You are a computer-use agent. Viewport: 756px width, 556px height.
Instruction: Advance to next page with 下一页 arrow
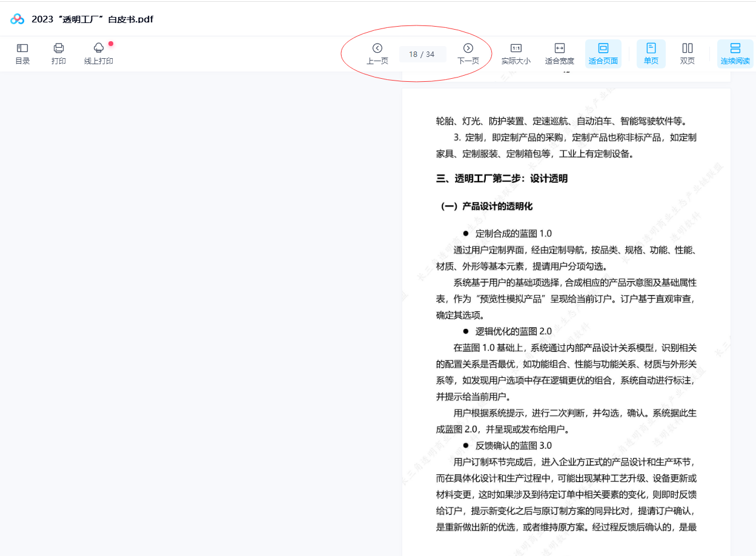[468, 53]
